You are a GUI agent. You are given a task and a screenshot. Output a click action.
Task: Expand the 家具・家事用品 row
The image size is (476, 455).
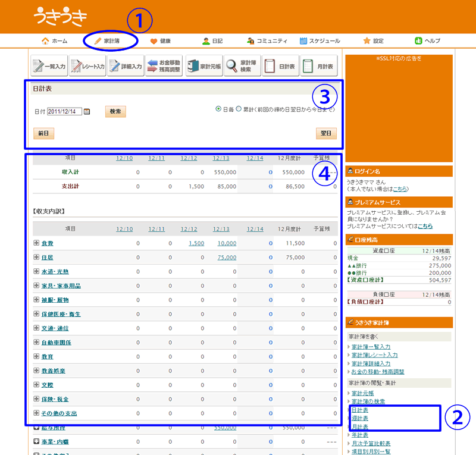(36, 285)
